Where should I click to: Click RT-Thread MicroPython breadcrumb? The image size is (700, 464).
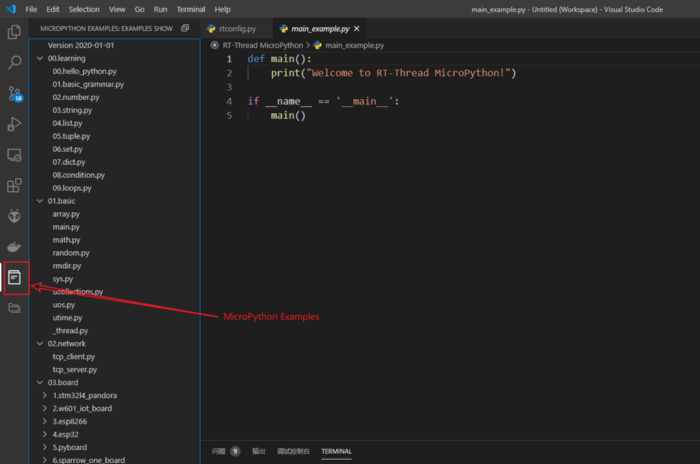262,45
